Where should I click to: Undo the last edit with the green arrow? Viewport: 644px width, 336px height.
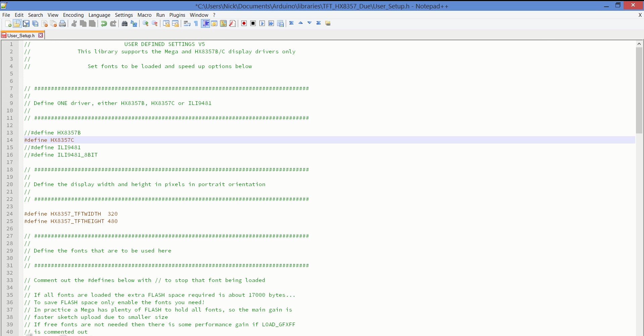[x=104, y=23]
